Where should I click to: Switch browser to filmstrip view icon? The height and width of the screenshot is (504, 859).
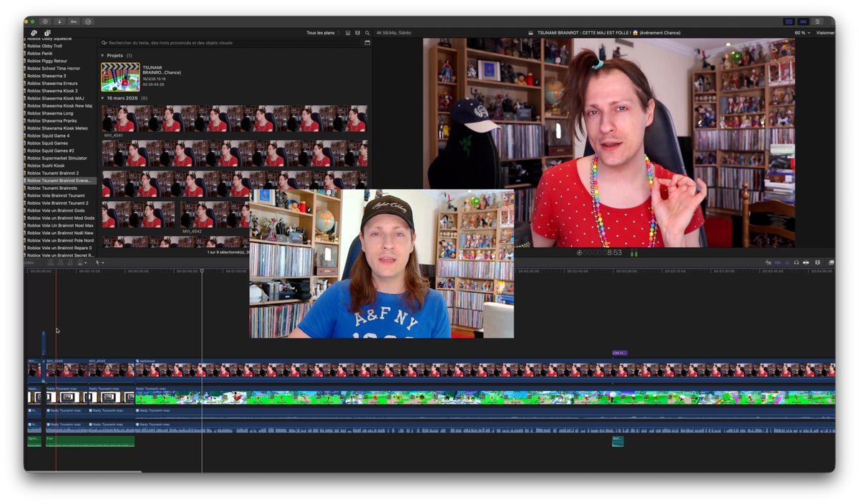pos(348,33)
